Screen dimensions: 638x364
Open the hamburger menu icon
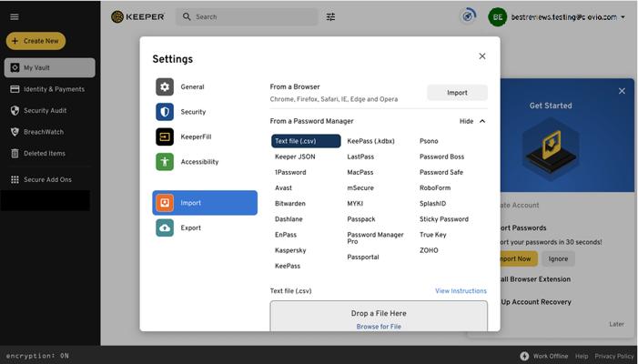[14, 16]
